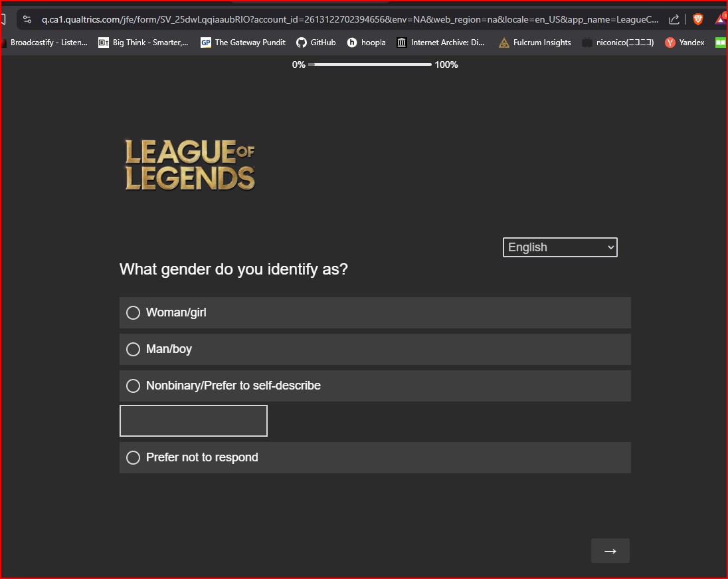This screenshot has height=579, width=728.
Task: Select the Man/boy radio option
Action: (134, 349)
